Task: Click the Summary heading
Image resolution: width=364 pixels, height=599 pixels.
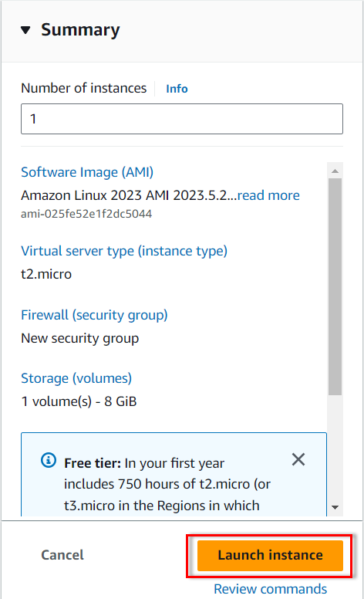Action: [80, 30]
